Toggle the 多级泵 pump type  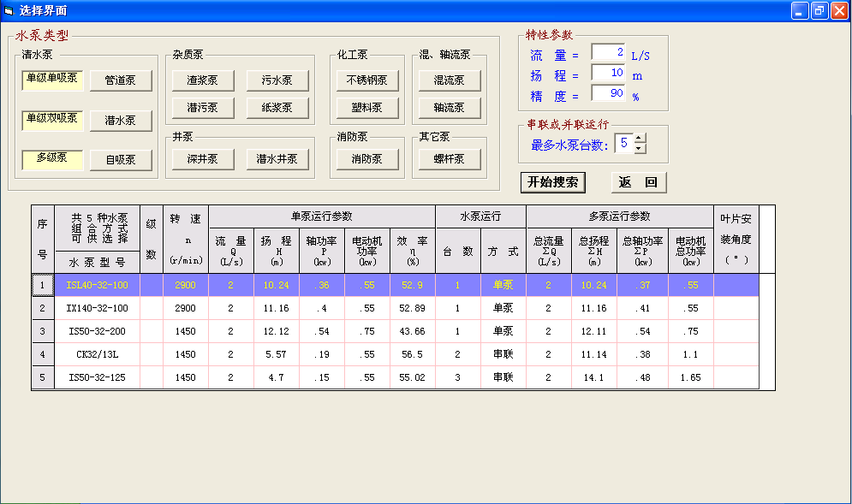point(52,160)
